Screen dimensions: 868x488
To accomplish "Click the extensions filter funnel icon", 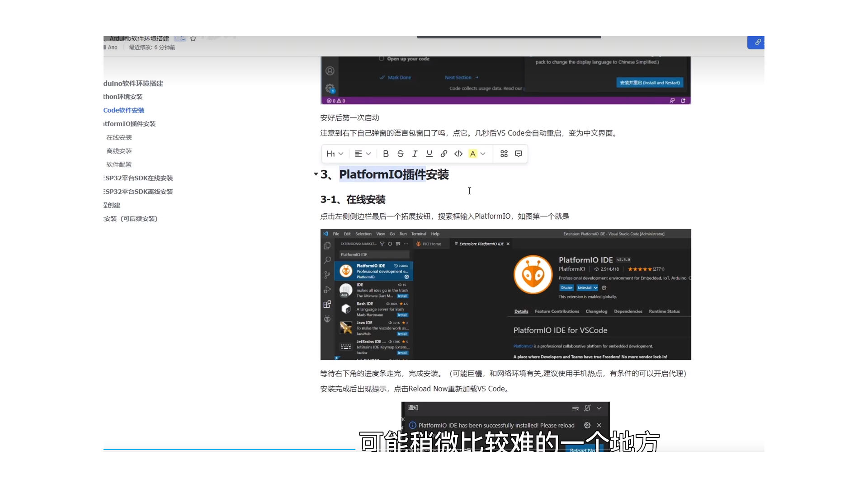I will [382, 244].
